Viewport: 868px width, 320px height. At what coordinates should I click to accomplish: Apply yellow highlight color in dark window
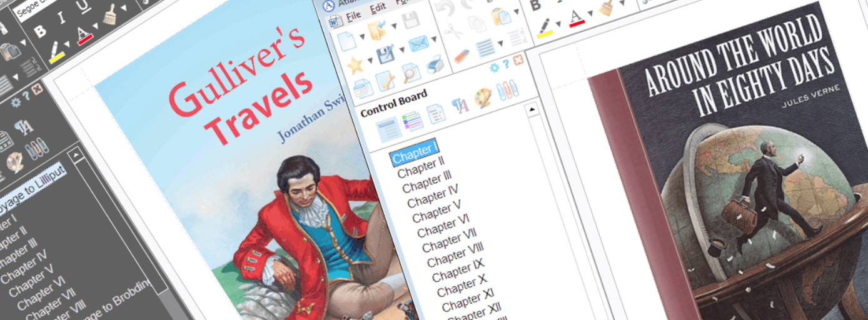[x=56, y=52]
